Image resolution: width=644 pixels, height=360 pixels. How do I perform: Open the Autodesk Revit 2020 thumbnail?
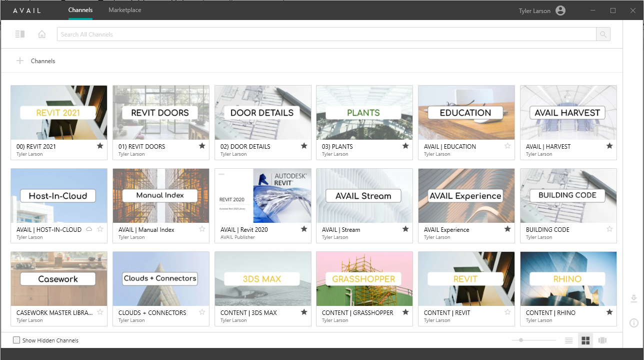pyautogui.click(x=263, y=196)
